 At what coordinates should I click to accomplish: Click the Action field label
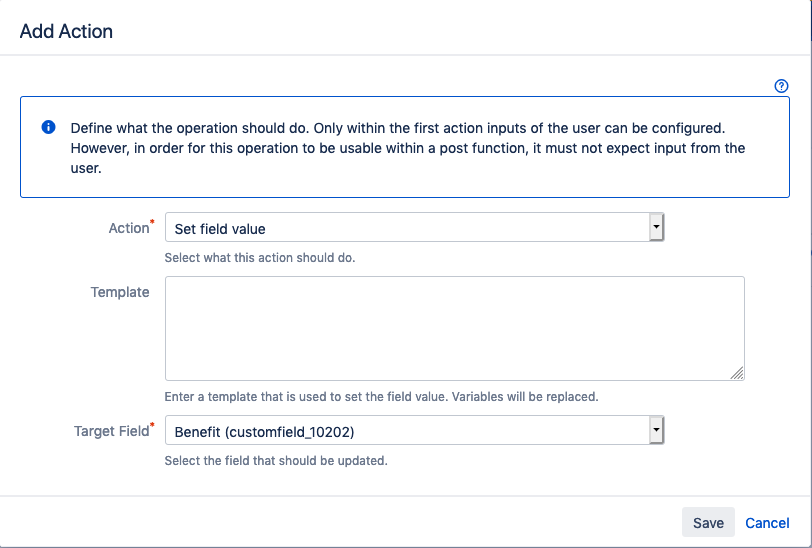click(127, 228)
